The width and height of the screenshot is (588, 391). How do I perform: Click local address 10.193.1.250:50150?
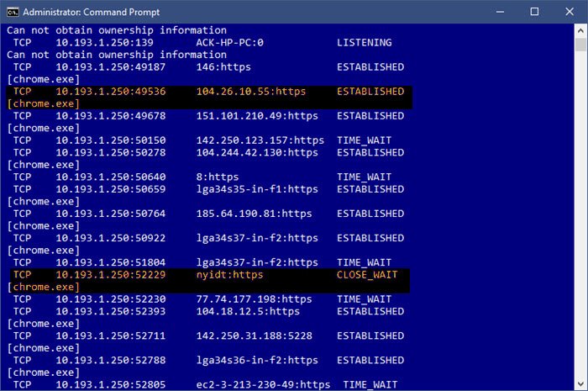point(111,140)
